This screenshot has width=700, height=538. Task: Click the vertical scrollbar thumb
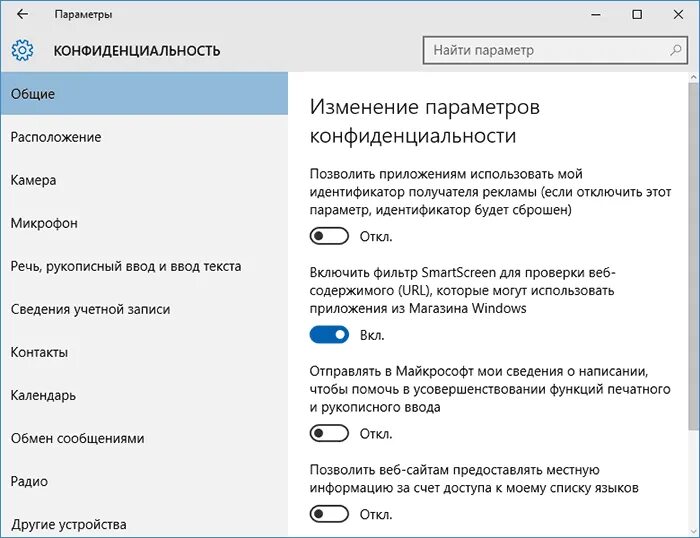pos(693,257)
